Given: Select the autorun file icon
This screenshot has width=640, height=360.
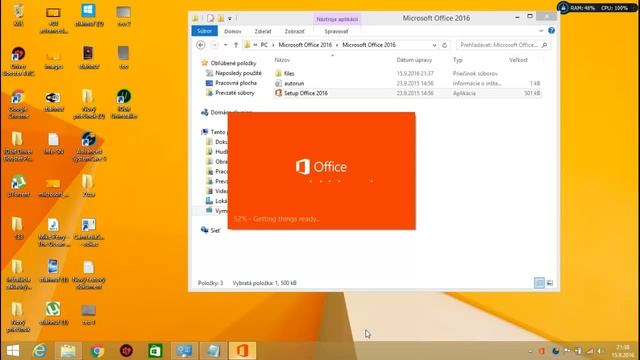Looking at the screenshot, I should coord(278,83).
